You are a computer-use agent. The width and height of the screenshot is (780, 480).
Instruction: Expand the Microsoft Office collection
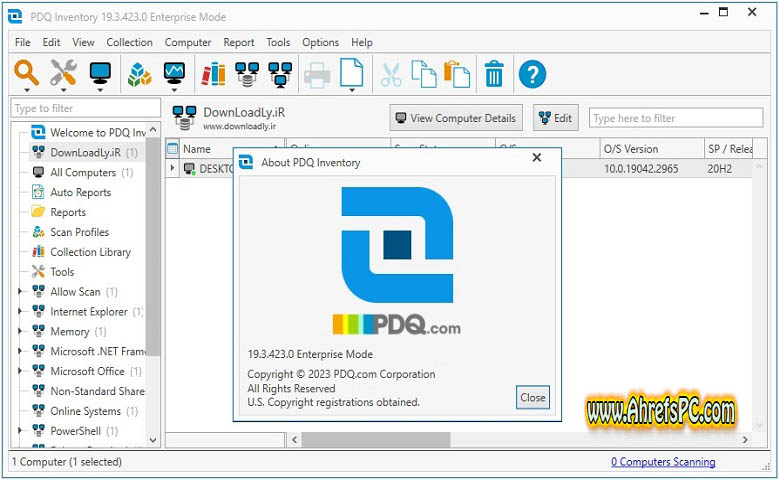20,371
